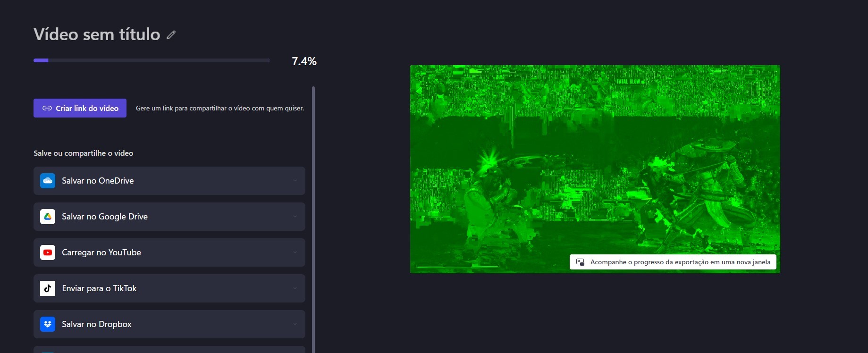Click the OneDrive cloud icon

point(48,181)
